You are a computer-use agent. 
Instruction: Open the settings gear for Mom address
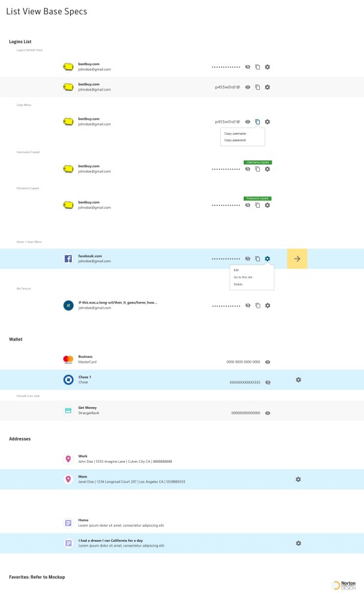298,480
